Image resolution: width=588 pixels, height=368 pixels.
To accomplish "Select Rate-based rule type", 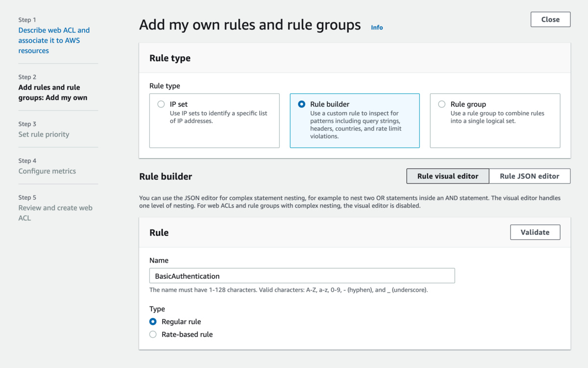I will click(x=153, y=334).
